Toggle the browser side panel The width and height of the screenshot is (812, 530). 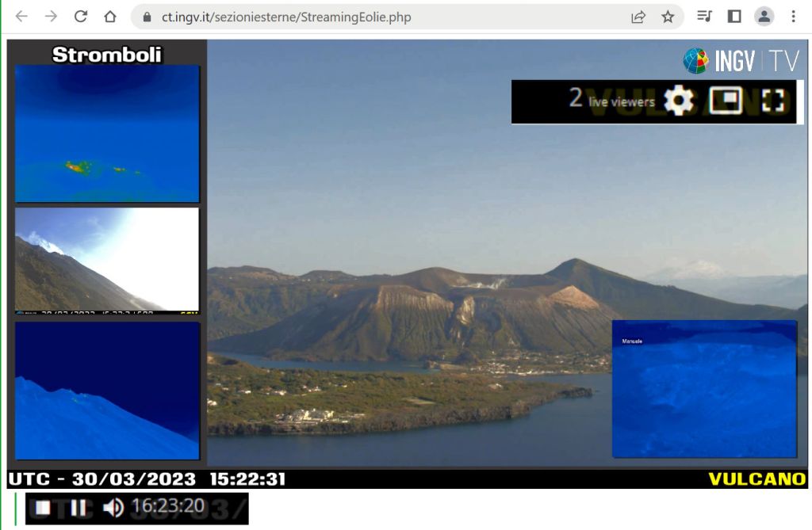(x=734, y=17)
